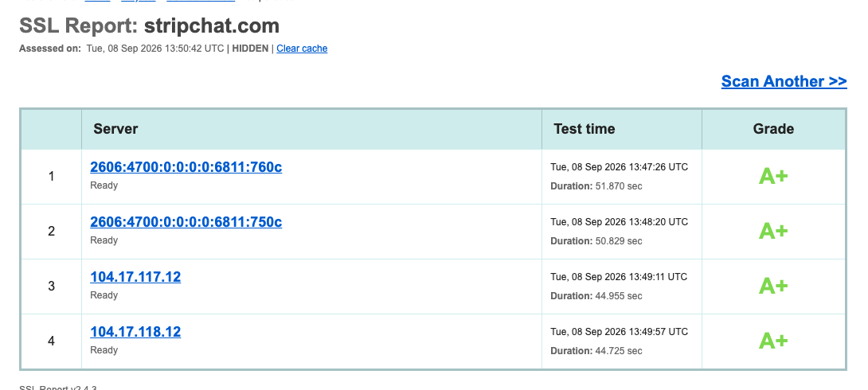Open the Scan Another link
The image size is (868, 390).
[x=784, y=81]
